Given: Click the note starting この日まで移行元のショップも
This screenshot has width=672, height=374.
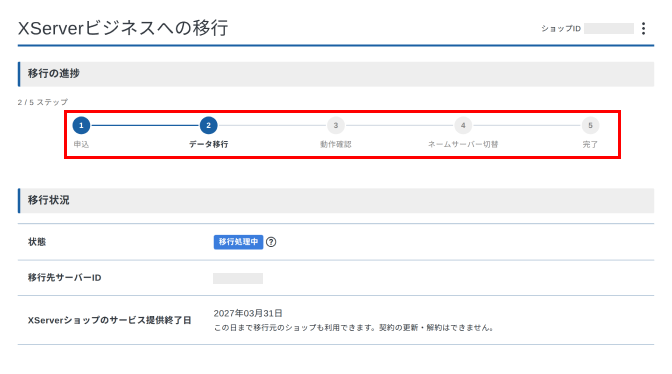Looking at the screenshot, I should tap(354, 328).
